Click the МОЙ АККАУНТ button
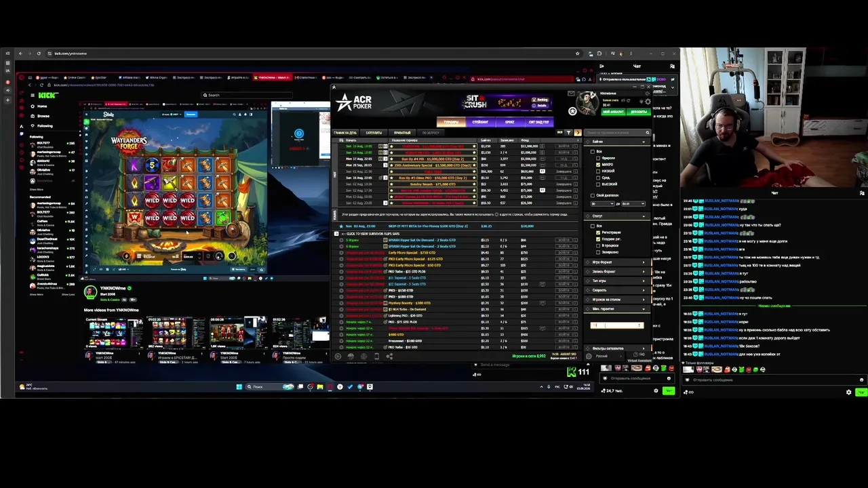Image resolution: width=868 pixels, height=488 pixels. 612,112
